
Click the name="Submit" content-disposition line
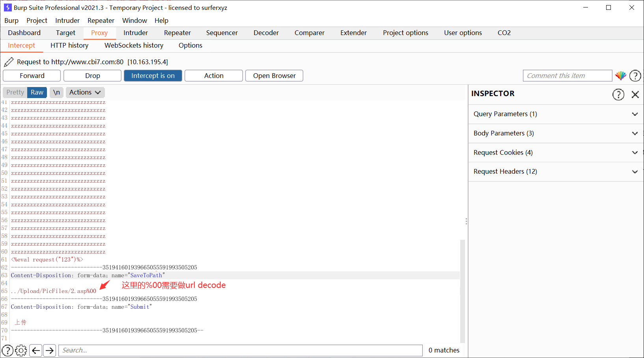pyautogui.click(x=81, y=307)
